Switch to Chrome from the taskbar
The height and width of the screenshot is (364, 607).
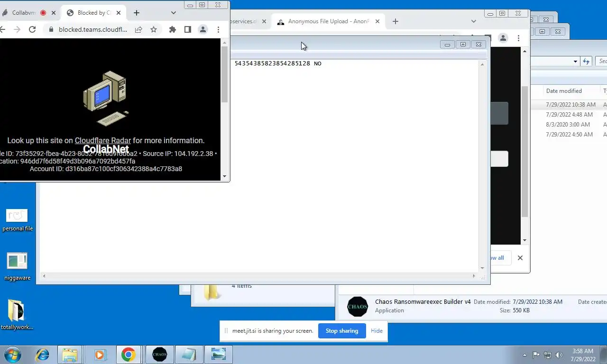(x=128, y=355)
